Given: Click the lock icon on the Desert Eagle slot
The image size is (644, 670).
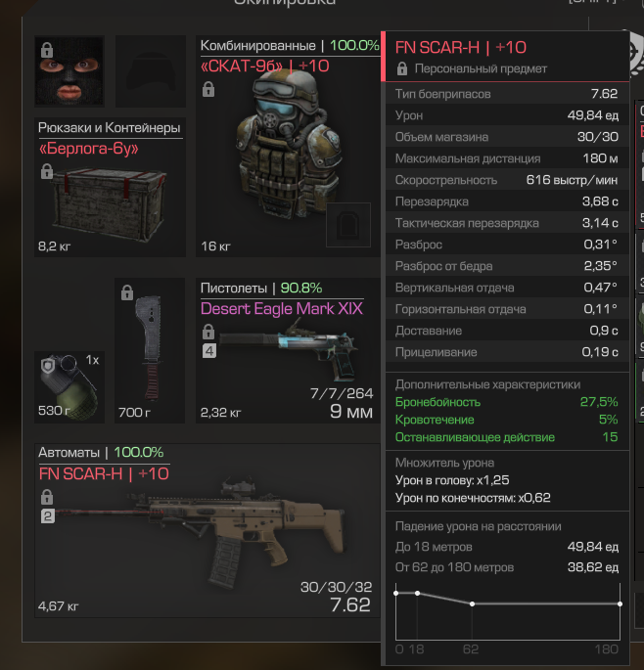Looking at the screenshot, I should click(208, 332).
